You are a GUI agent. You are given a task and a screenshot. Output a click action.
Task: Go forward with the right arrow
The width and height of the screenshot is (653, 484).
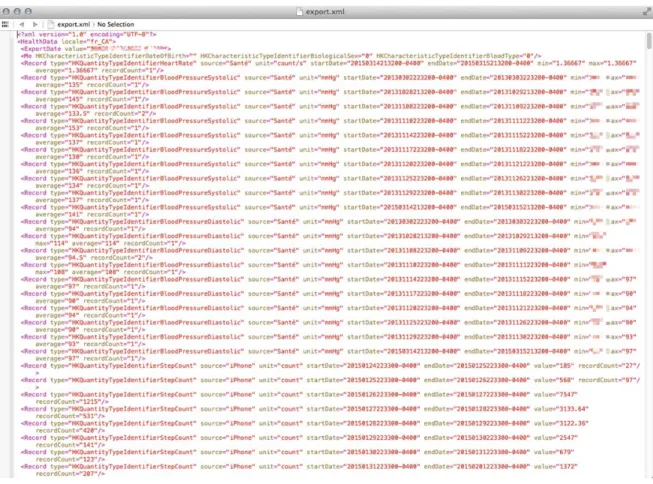coord(35,24)
